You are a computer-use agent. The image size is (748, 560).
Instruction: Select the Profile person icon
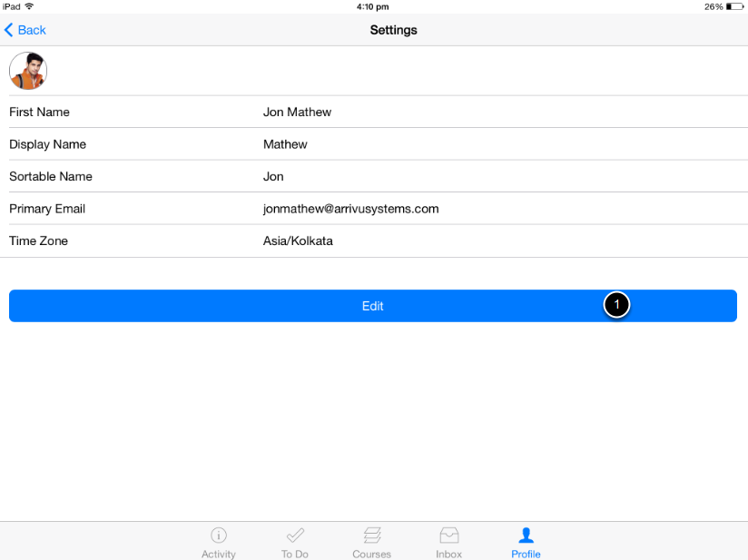pyautogui.click(x=526, y=535)
